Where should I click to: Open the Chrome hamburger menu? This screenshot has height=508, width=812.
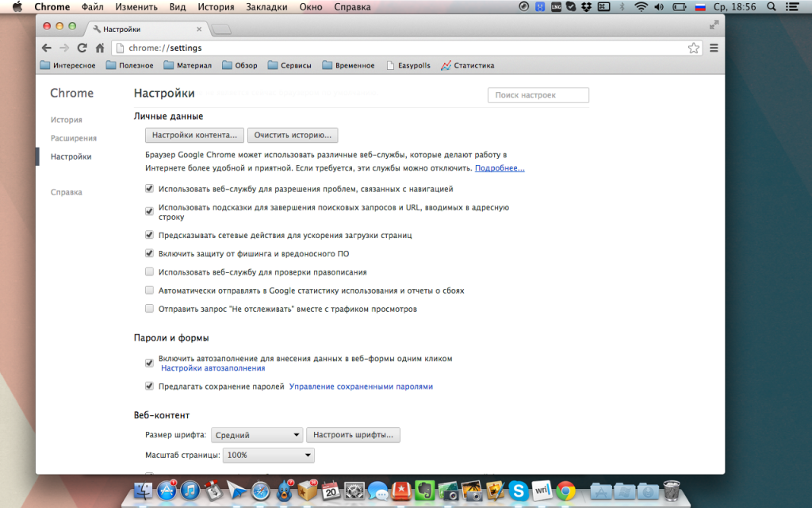[714, 48]
